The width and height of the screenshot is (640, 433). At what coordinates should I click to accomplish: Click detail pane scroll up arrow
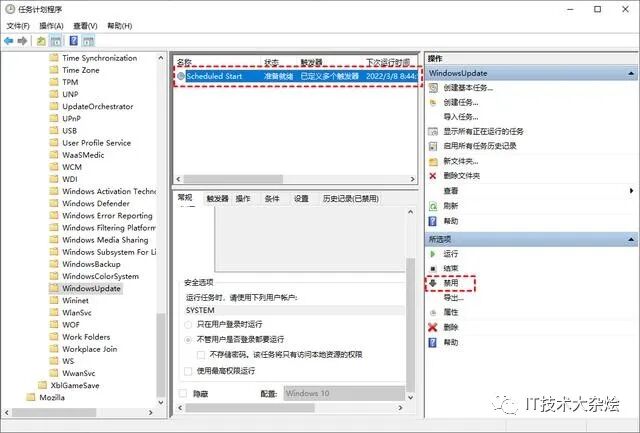tap(411, 212)
